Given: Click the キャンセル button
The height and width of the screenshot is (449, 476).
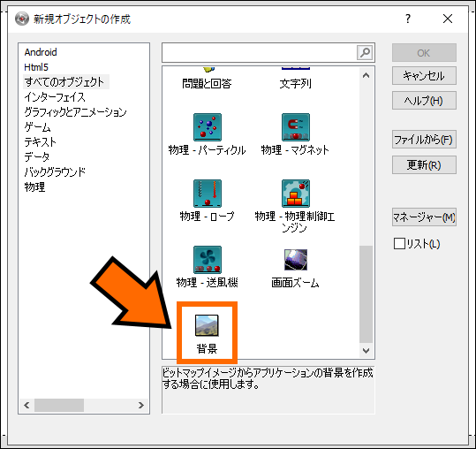Looking at the screenshot, I should [x=424, y=76].
